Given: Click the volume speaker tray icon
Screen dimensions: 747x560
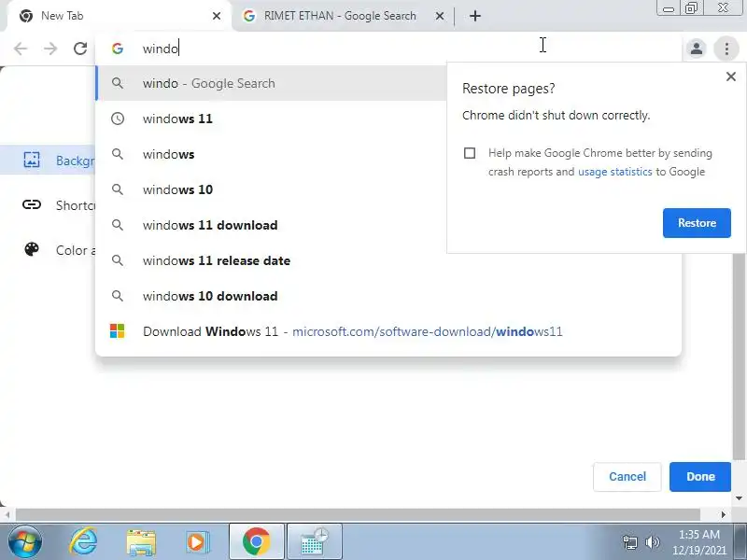Looking at the screenshot, I should (652, 542).
